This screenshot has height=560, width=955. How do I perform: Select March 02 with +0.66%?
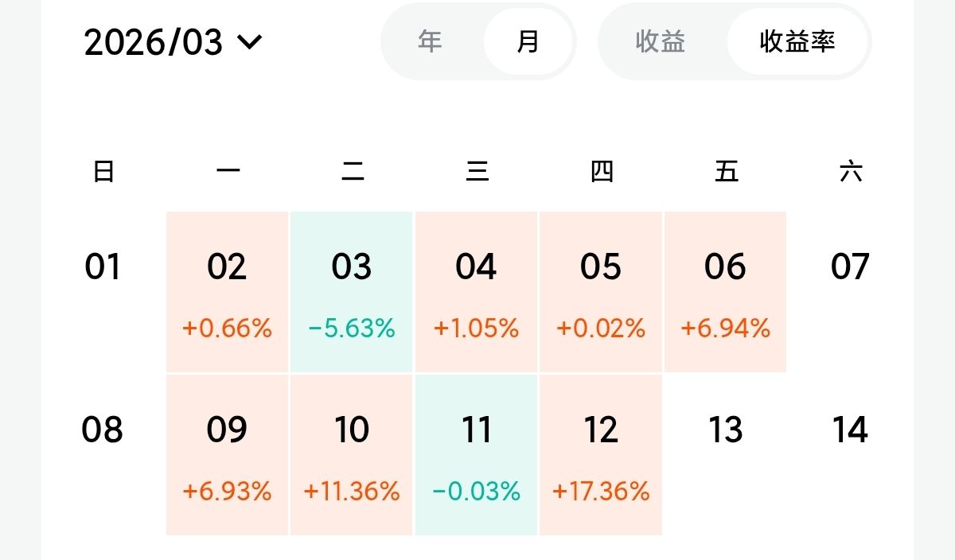click(227, 292)
